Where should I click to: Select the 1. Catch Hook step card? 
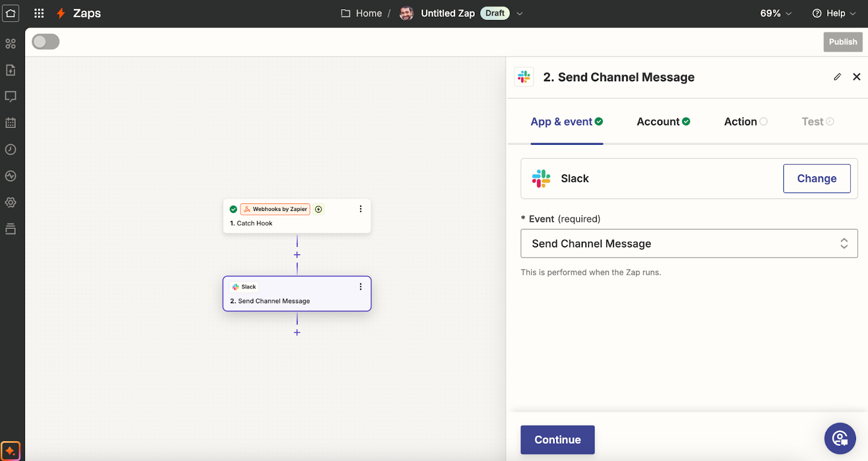(x=297, y=216)
